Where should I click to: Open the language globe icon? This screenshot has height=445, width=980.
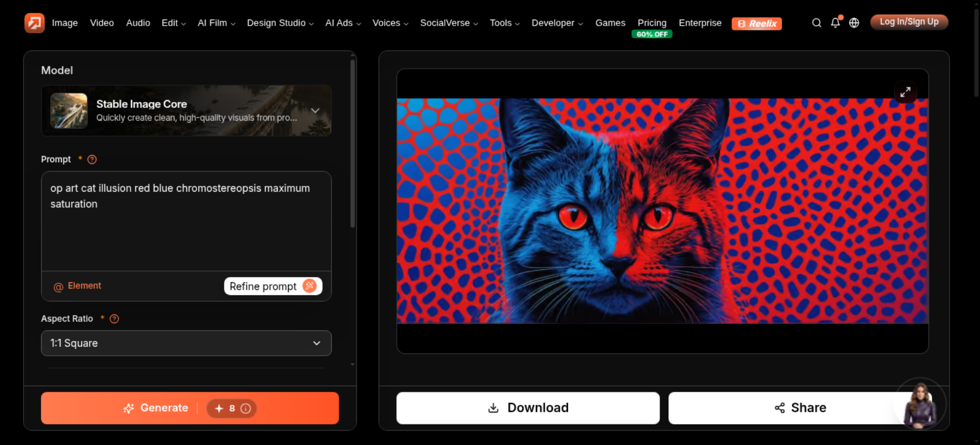pos(854,23)
